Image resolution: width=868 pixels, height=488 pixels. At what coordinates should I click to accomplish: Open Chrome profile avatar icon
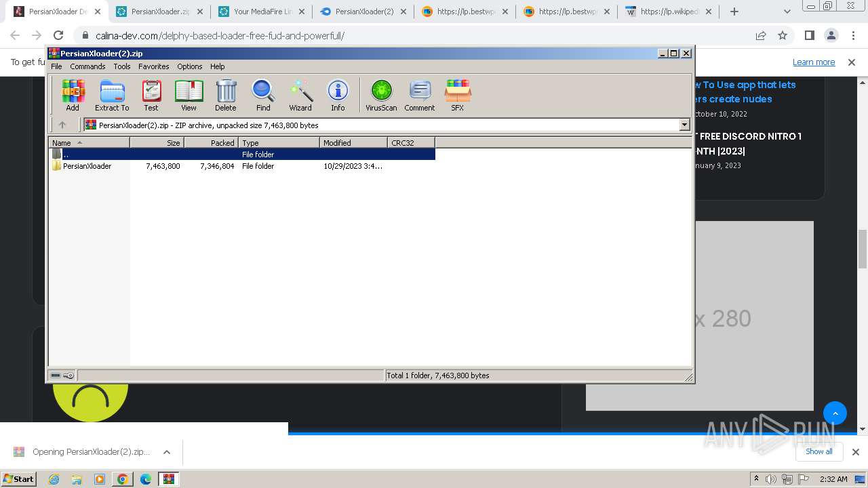pyautogui.click(x=831, y=35)
